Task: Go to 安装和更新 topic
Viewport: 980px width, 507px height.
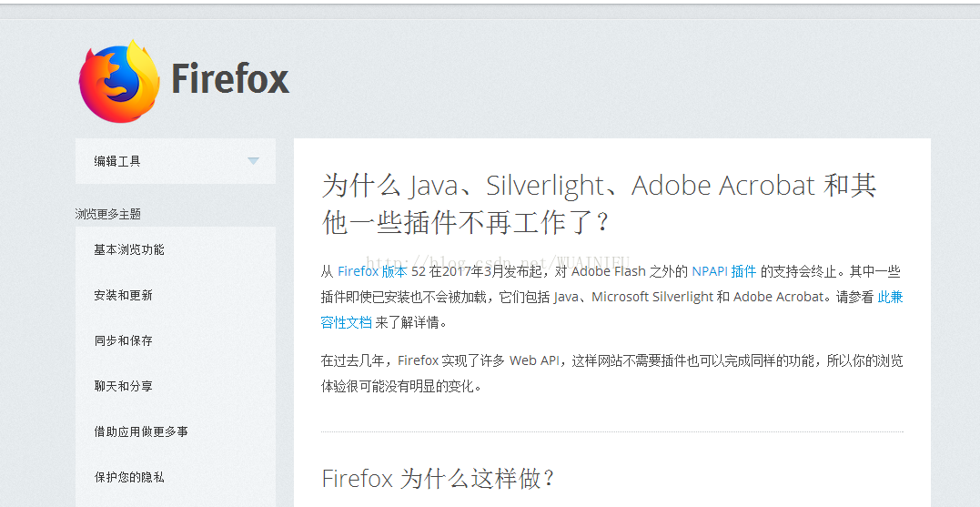Action: click(123, 295)
